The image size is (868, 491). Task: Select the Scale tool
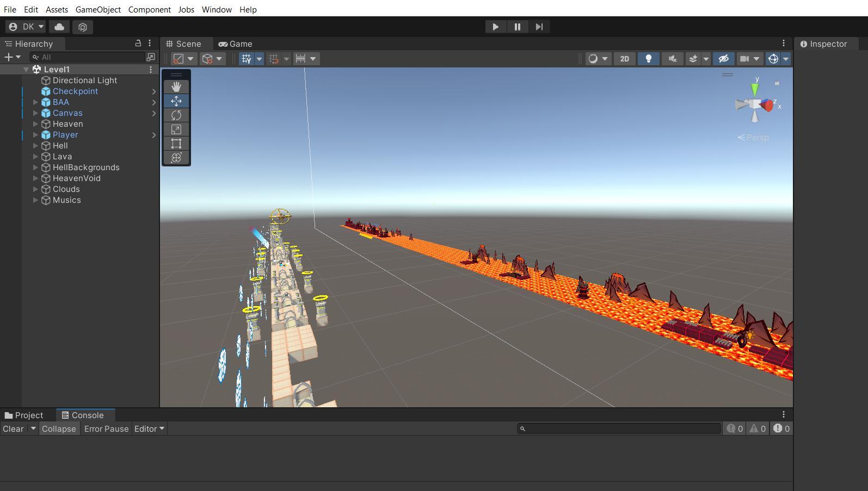(x=176, y=129)
